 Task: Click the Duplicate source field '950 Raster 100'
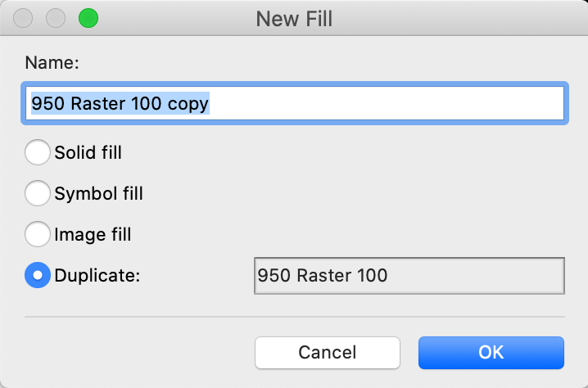pyautogui.click(x=409, y=276)
